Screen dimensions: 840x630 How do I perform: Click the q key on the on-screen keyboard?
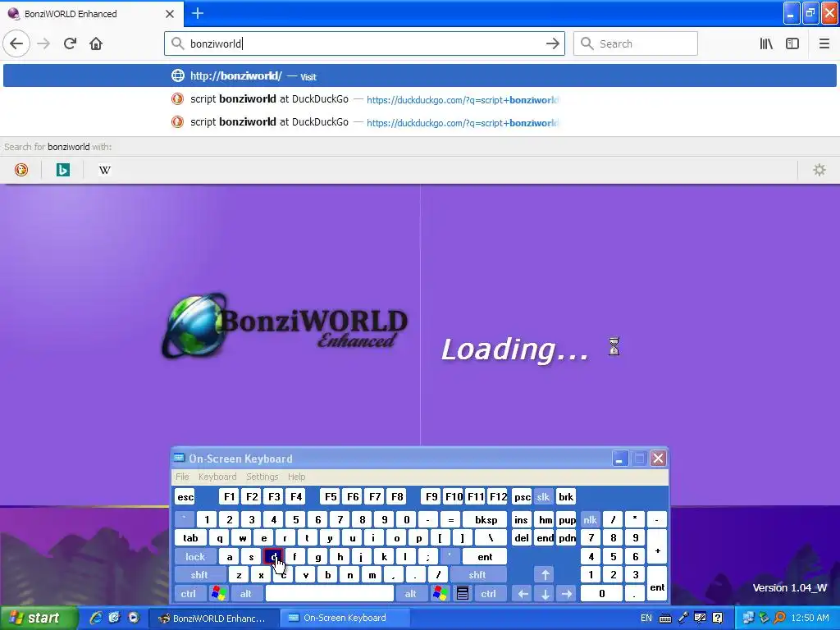click(x=220, y=538)
